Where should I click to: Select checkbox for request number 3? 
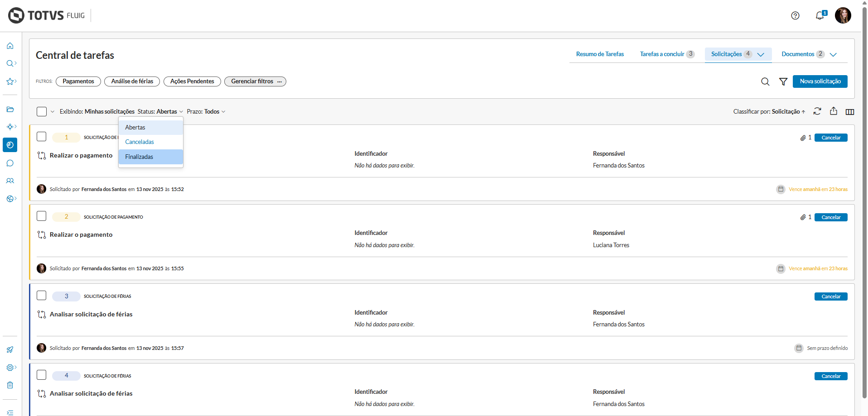point(42,296)
